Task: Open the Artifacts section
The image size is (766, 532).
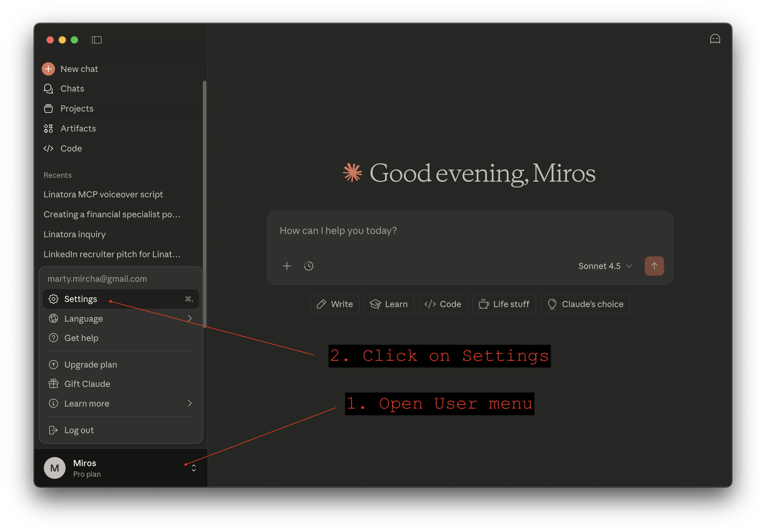Action: point(78,128)
